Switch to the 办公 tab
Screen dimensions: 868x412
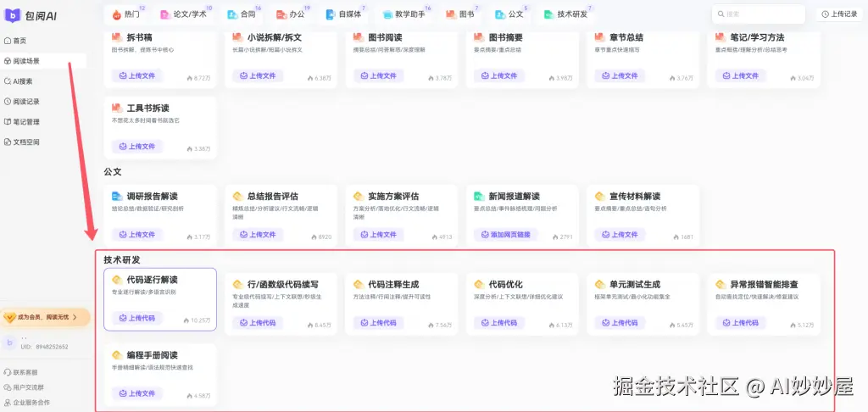click(x=292, y=14)
